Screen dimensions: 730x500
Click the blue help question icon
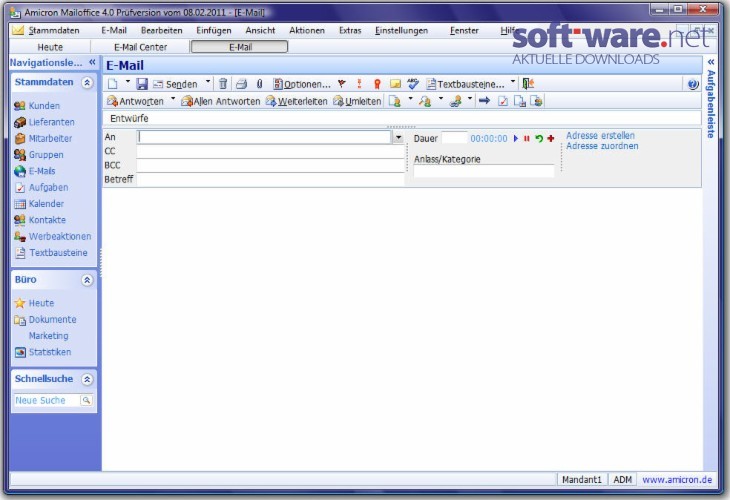[x=693, y=84]
